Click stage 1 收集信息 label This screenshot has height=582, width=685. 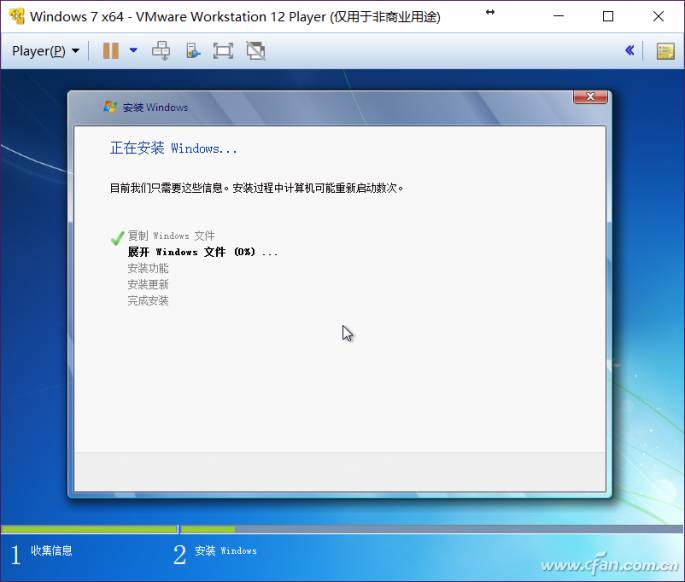point(51,551)
